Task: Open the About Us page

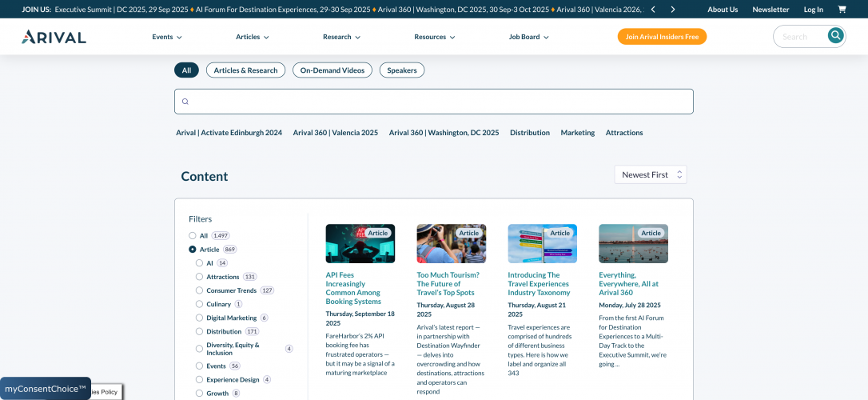Action: click(723, 10)
